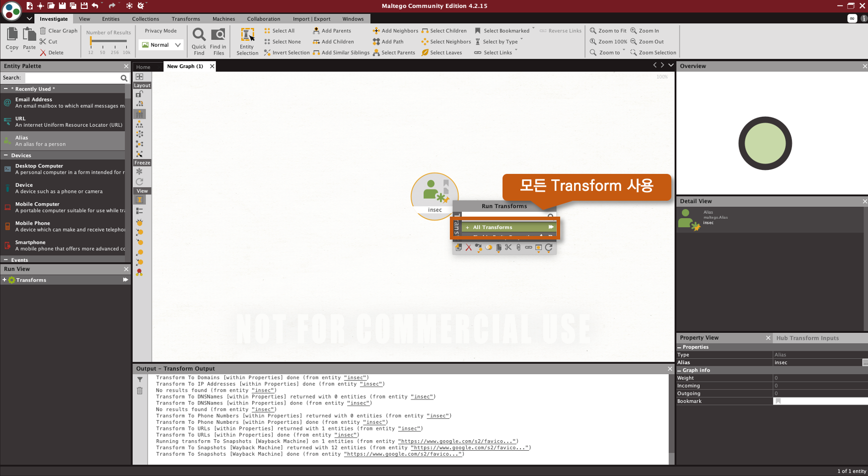Collapse the Recently Used palette section
Screen dimensions: 868x476
5,88
